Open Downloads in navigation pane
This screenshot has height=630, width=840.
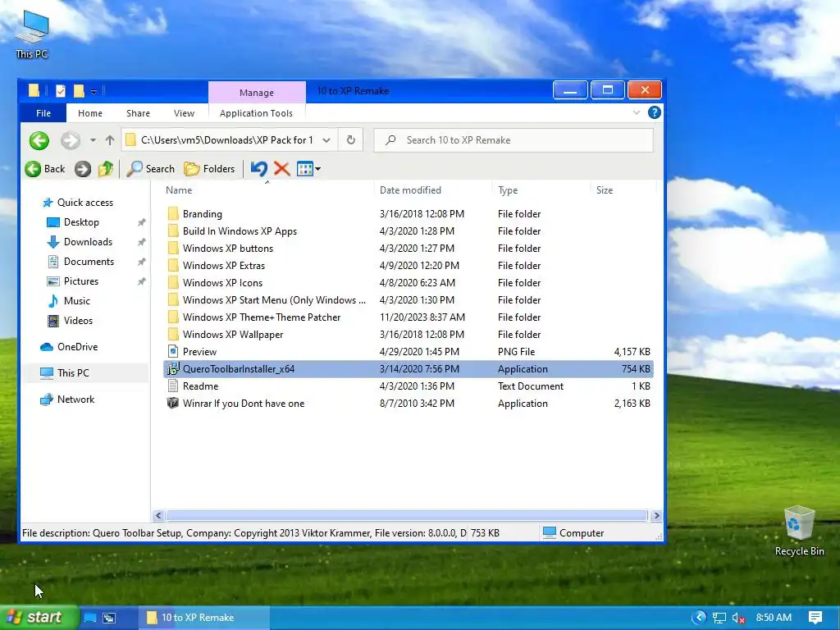click(x=80, y=242)
